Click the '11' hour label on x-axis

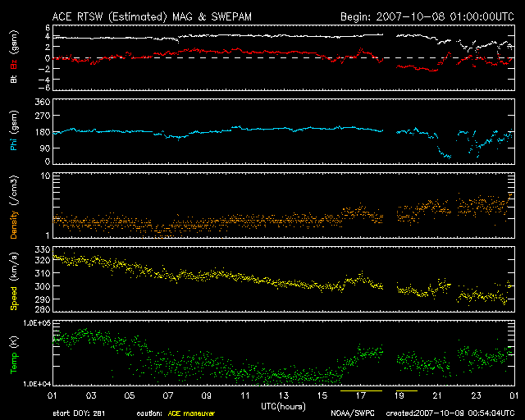244,396
